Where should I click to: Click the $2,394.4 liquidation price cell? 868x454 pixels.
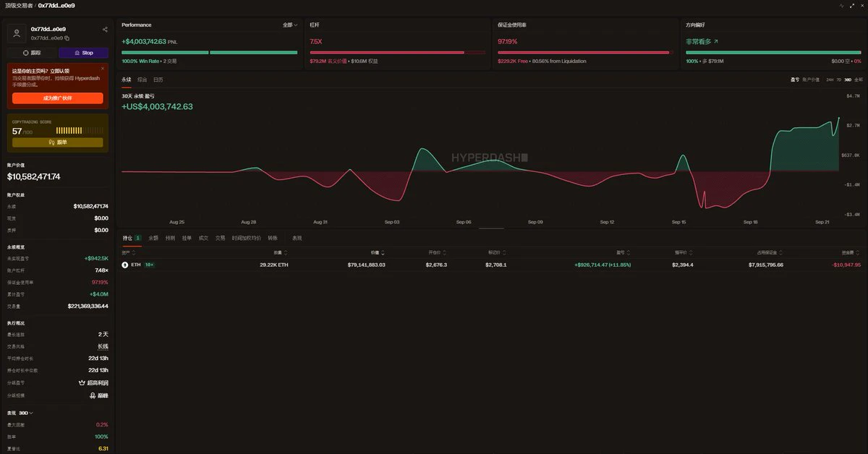pyautogui.click(x=683, y=265)
